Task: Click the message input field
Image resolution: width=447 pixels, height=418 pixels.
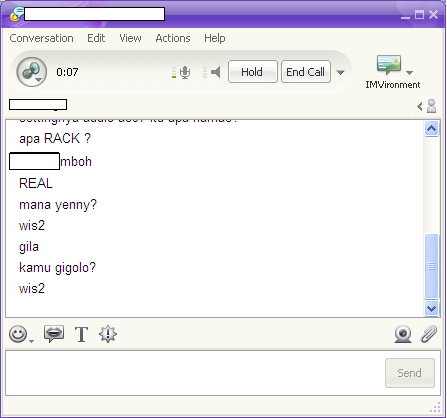Action: [x=195, y=373]
